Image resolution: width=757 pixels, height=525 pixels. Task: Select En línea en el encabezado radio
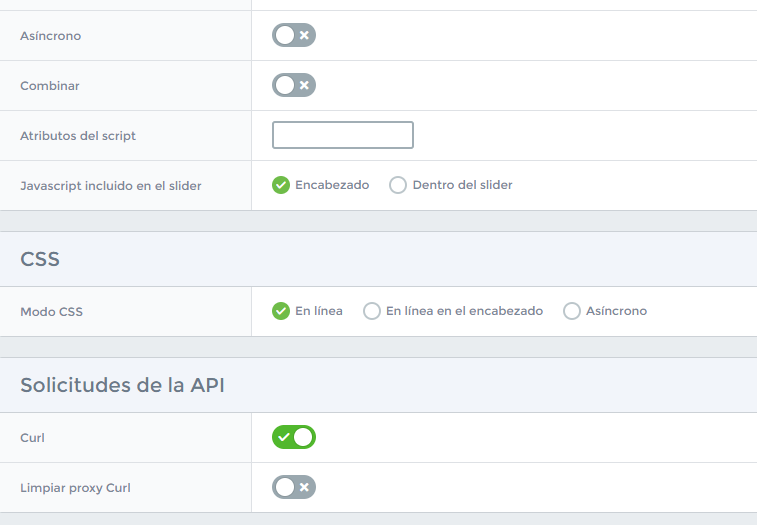tap(372, 311)
